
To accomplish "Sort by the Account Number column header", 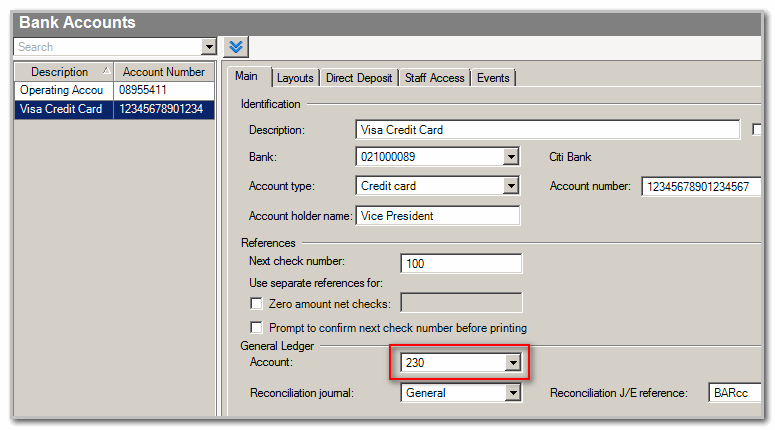I will tap(164, 72).
